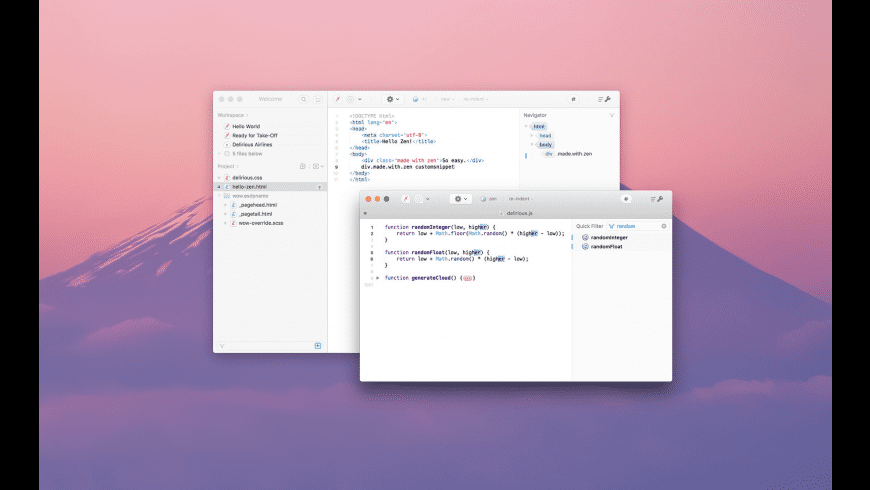
Task: Select the body node in Navigator
Action: [545, 145]
